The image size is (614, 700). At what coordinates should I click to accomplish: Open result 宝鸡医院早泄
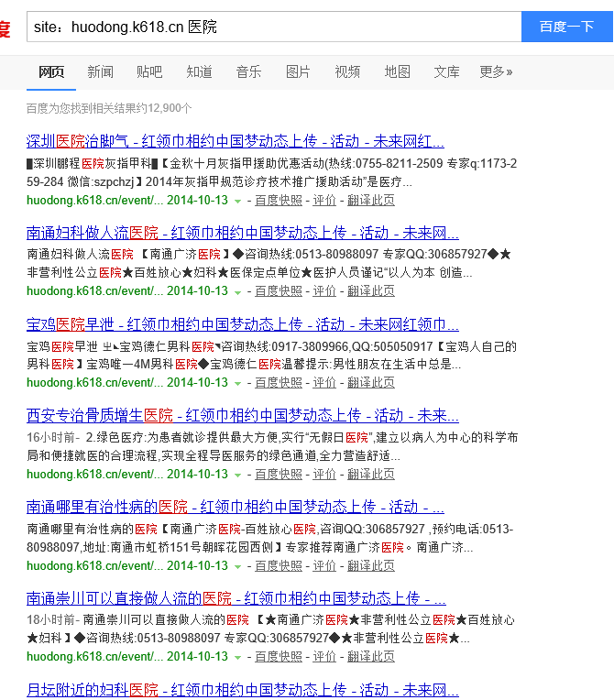pos(243,324)
